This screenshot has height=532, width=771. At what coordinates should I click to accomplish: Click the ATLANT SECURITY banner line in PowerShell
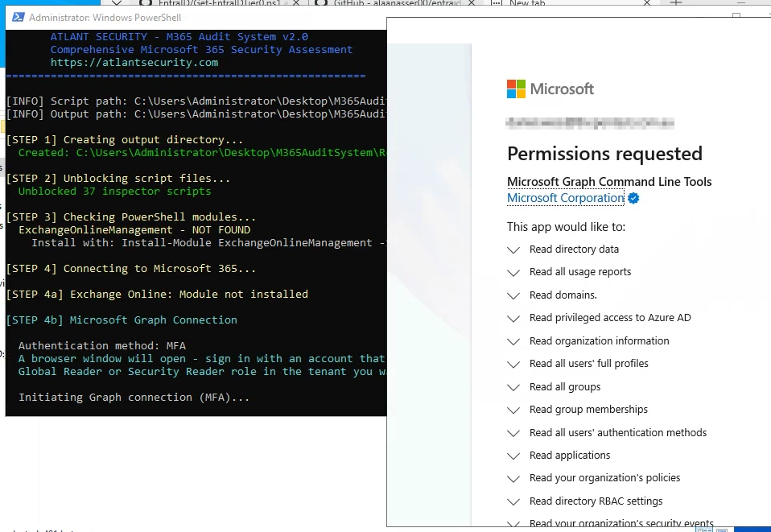click(x=179, y=37)
